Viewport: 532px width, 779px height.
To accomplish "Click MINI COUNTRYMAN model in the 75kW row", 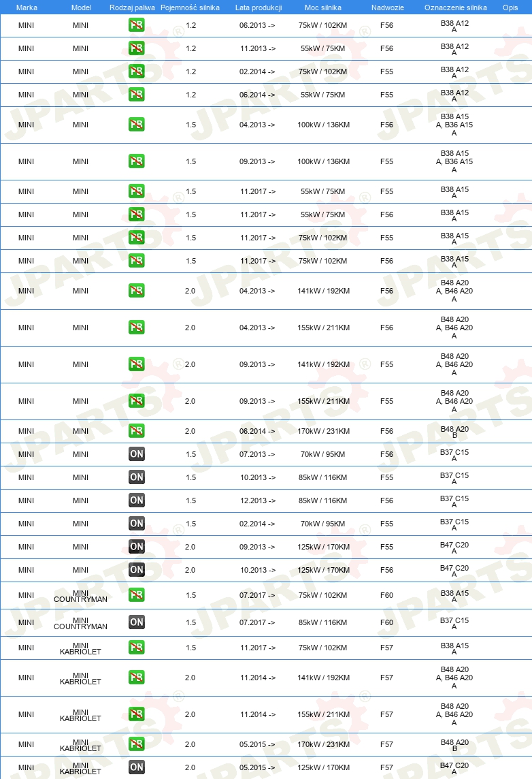I will pyautogui.click(x=80, y=596).
